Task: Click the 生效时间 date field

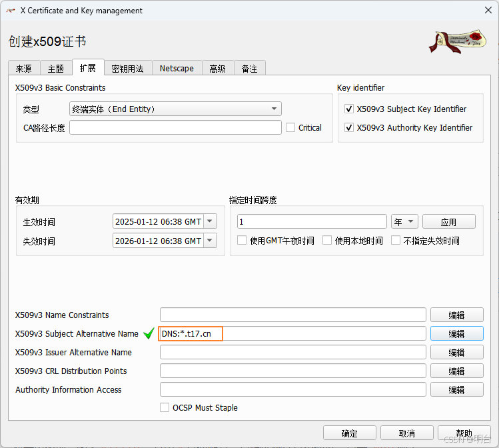Action: click(x=158, y=221)
